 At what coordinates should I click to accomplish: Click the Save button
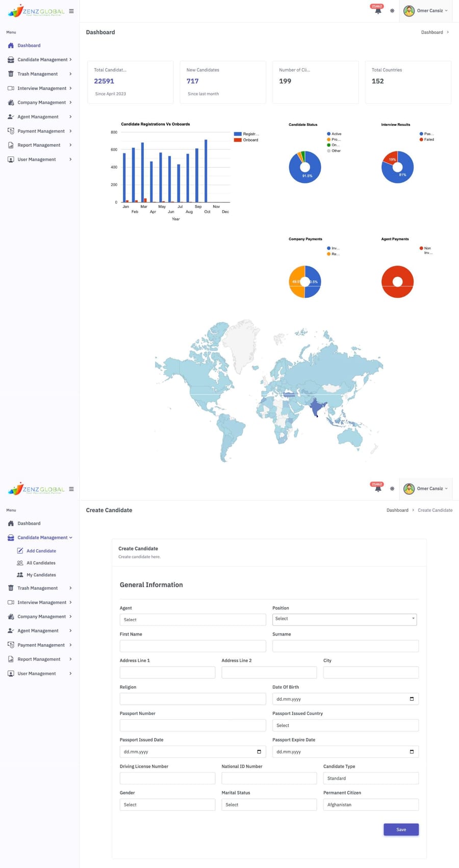[401, 830]
